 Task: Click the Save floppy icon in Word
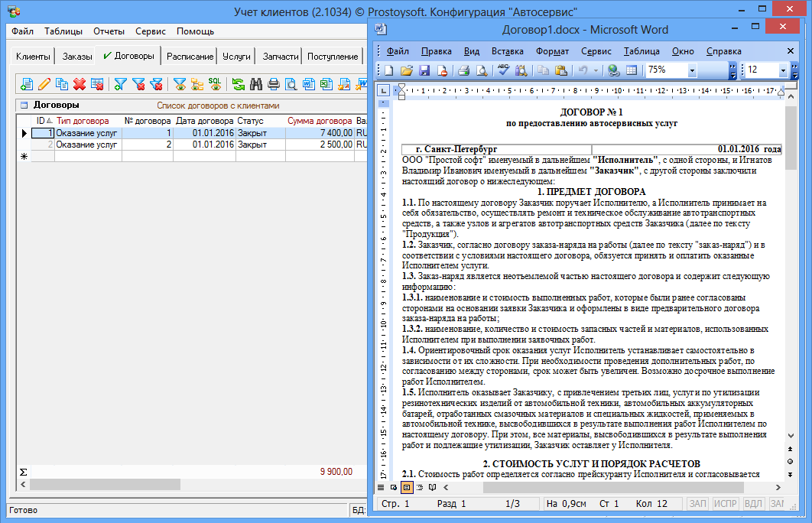pyautogui.click(x=424, y=70)
